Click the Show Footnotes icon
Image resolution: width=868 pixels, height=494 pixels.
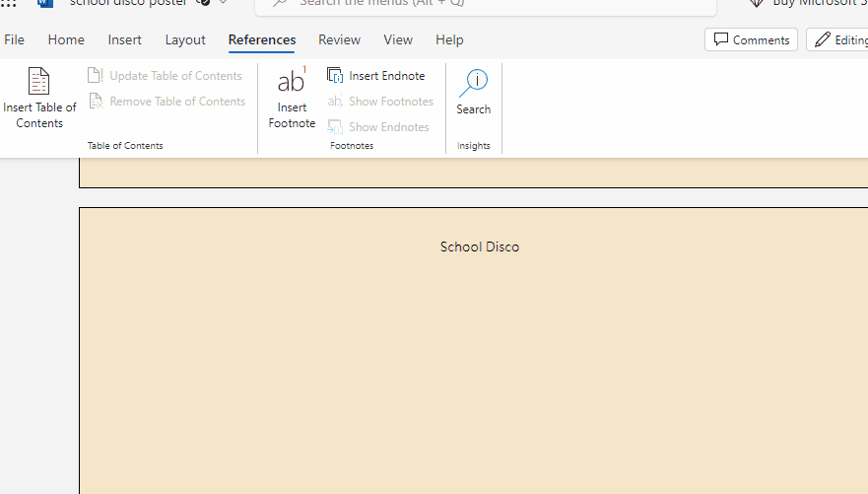pos(335,102)
